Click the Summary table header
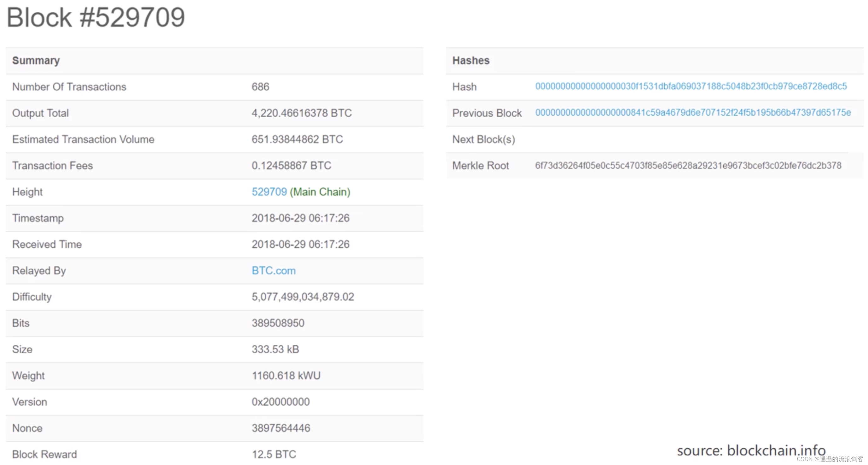Screen dimensions: 868x465 pos(36,60)
